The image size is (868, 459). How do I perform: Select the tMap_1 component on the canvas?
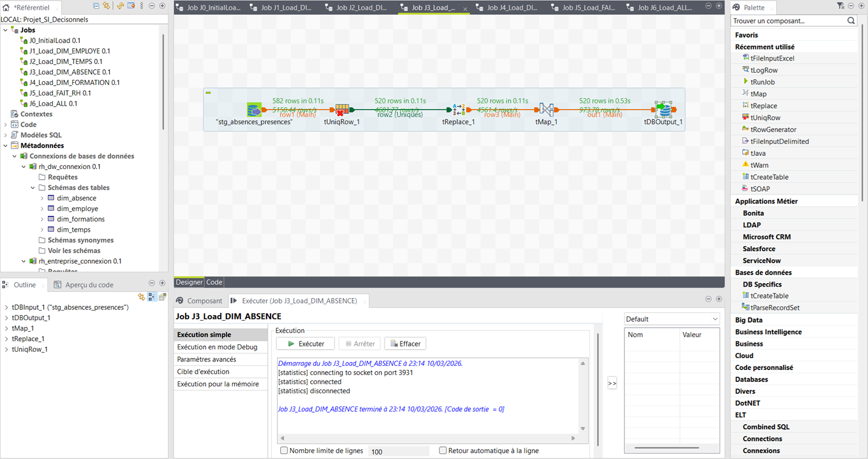click(546, 109)
